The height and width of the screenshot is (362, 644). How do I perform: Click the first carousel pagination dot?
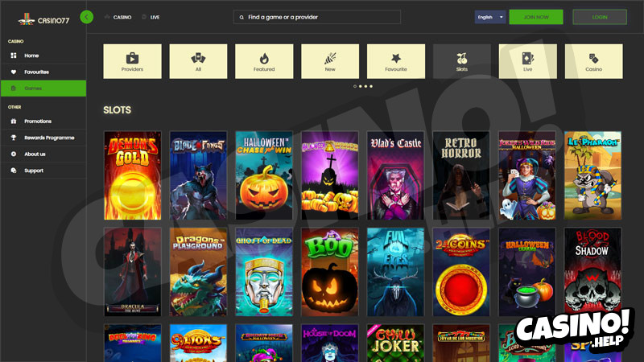(355, 86)
